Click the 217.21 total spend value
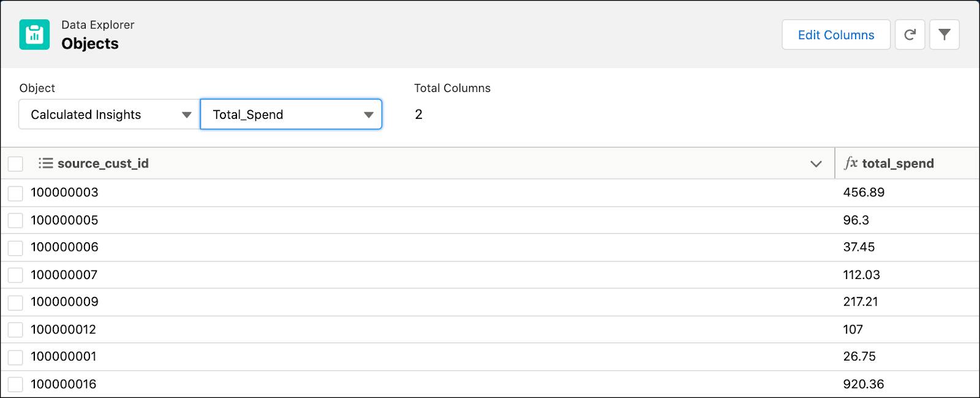This screenshot has height=398, width=980. 861,302
